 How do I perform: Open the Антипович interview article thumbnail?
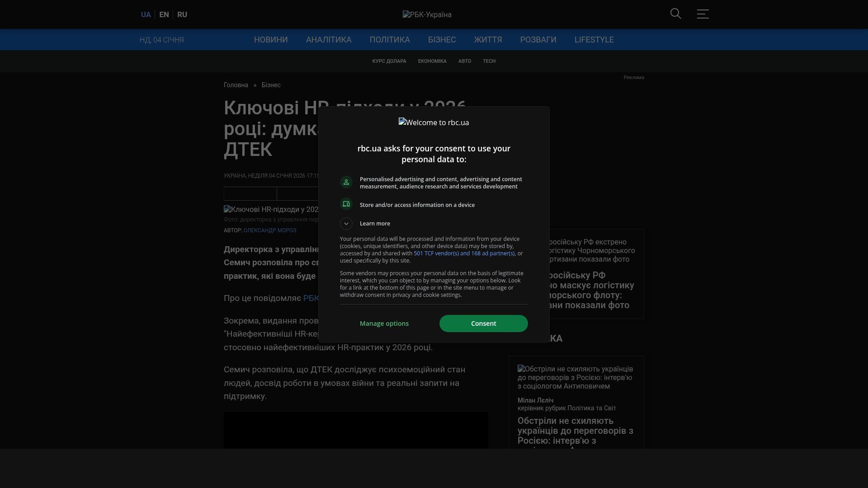click(576, 377)
